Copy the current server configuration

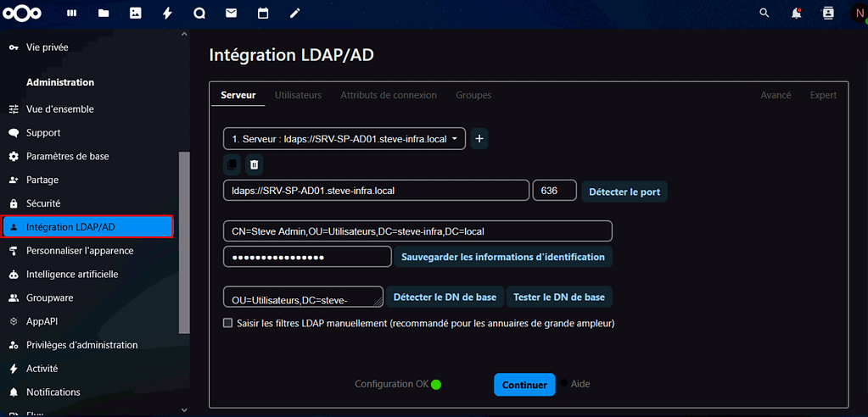click(232, 164)
